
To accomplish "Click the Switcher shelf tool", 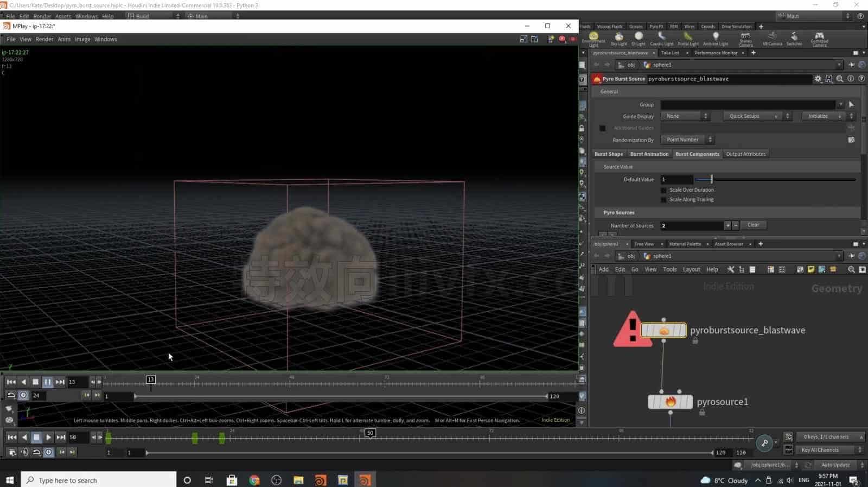I will pos(794,39).
